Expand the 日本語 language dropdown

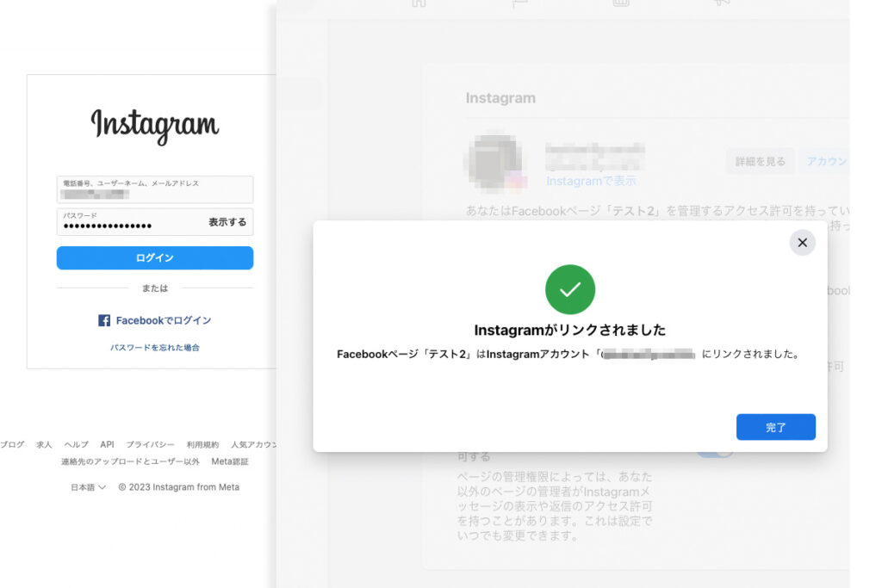click(89, 487)
